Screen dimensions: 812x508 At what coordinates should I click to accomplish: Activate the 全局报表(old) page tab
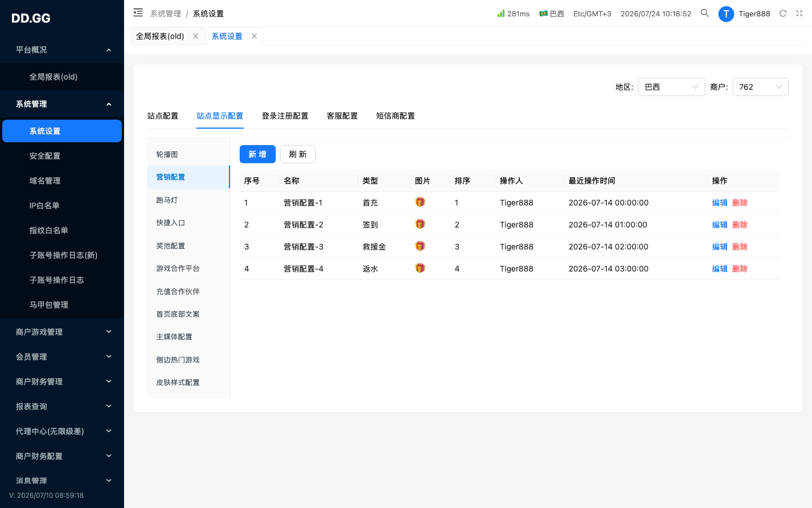[160, 36]
